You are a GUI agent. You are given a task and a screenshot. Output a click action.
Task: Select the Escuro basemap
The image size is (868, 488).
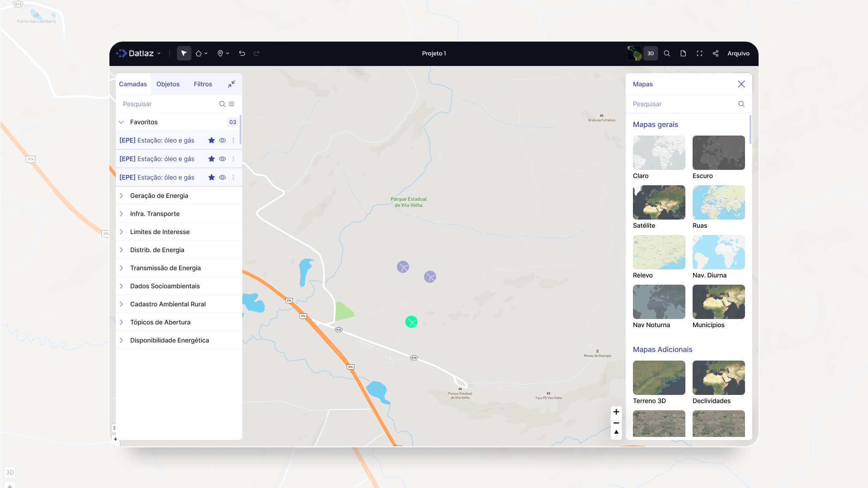(x=719, y=153)
